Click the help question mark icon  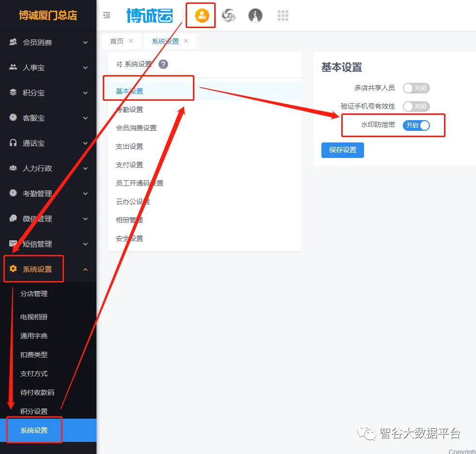coord(163,64)
